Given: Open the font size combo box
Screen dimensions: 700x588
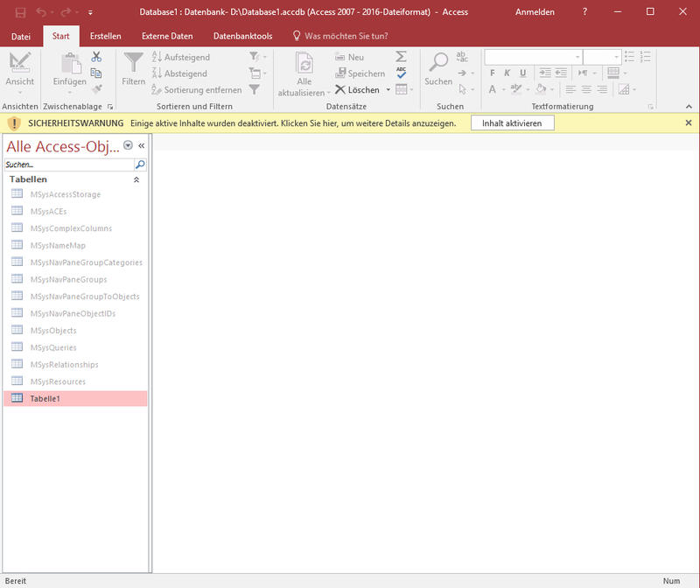Looking at the screenshot, I should 602,57.
